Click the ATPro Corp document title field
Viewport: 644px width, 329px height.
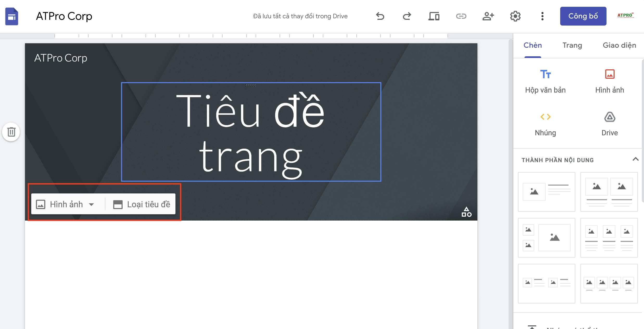[64, 16]
